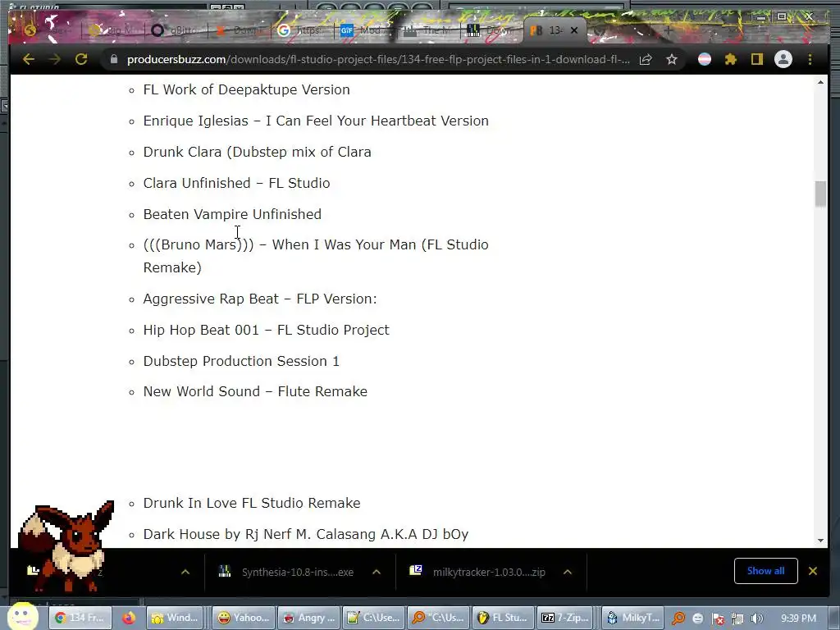The image size is (840, 630).
Task: Click the scrollbar up arrow
Action: point(820,82)
